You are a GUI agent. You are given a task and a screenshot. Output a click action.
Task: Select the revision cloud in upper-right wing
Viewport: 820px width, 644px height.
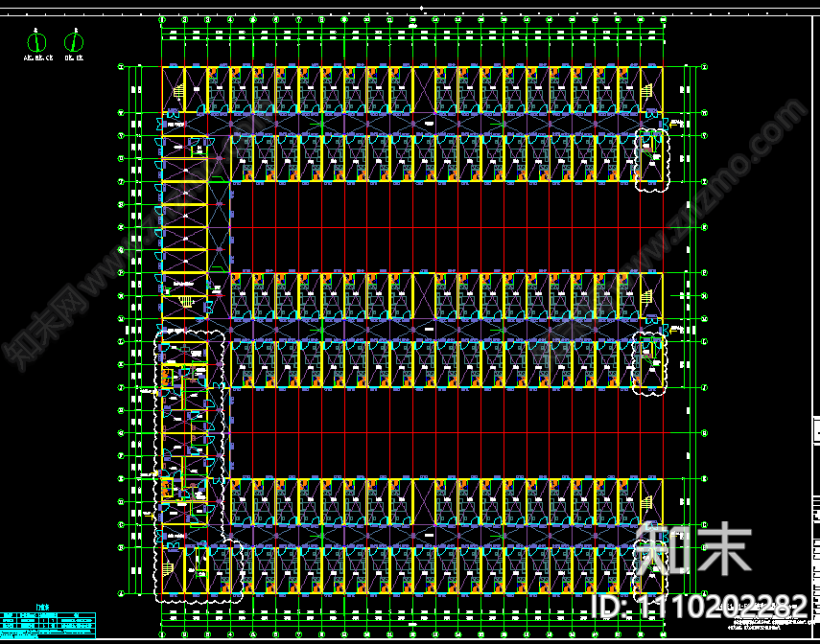coord(652,156)
